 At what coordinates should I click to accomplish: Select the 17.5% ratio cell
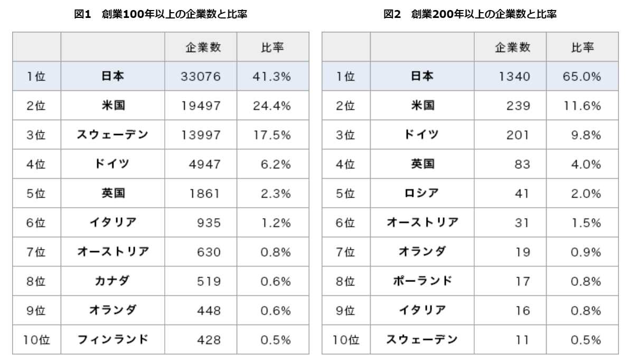click(x=272, y=135)
